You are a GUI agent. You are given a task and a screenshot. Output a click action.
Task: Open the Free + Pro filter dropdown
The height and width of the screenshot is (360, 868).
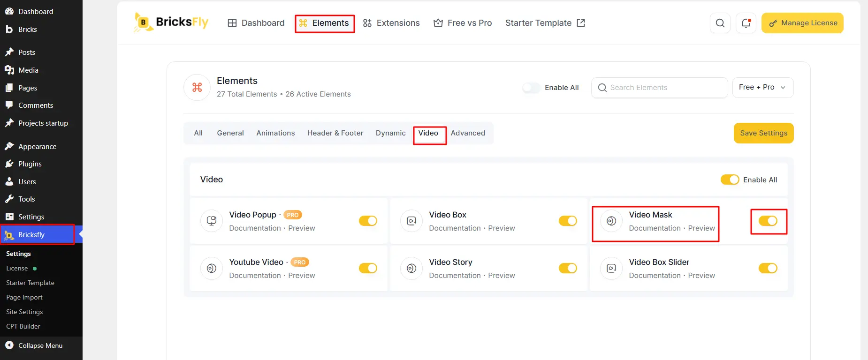763,87
